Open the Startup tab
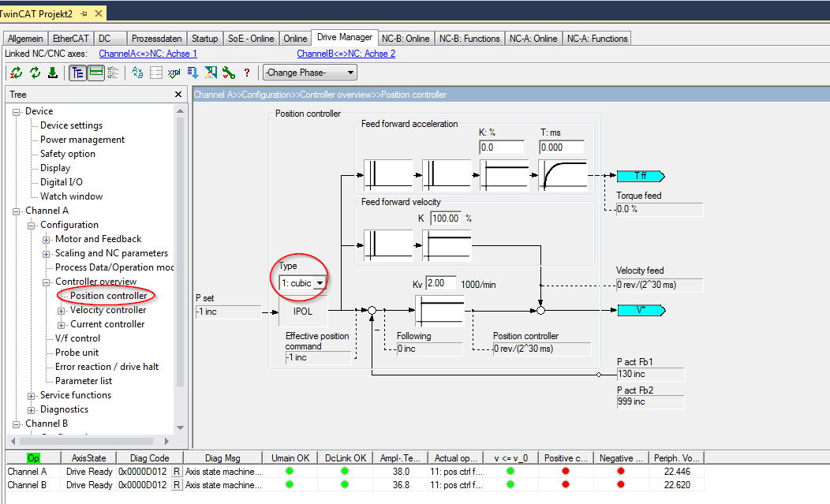Viewport: 830px width, 504px height. [205, 39]
